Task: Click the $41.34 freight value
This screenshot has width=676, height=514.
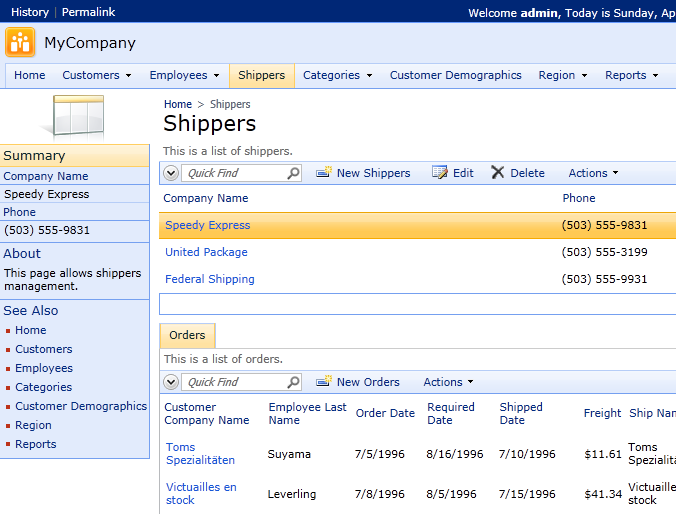Action: pyautogui.click(x=603, y=494)
